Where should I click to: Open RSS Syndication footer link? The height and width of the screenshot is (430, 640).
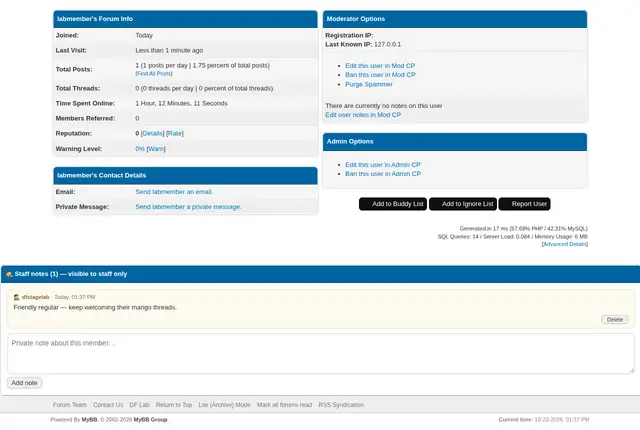pos(341,405)
